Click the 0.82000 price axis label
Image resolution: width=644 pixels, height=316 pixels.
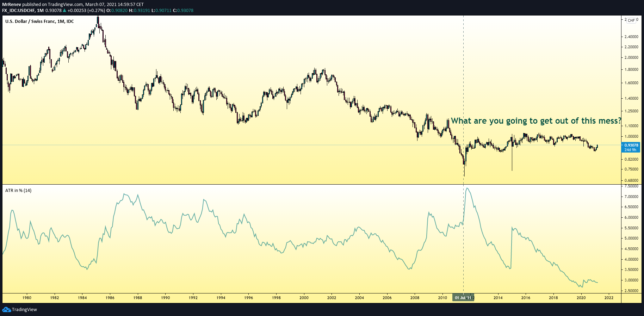[631, 159]
